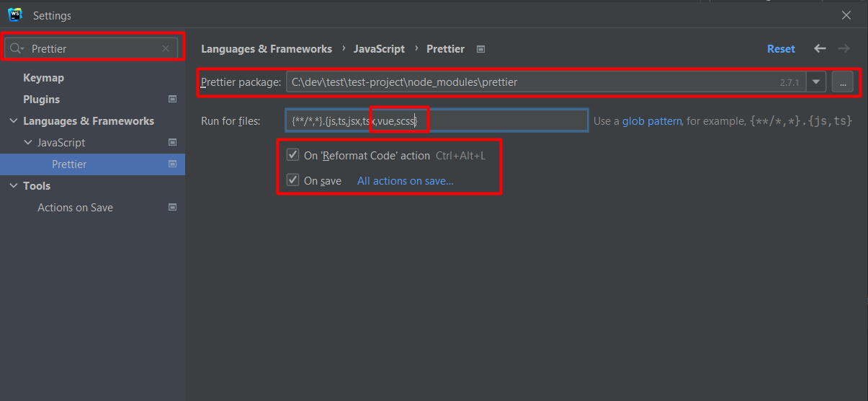Go back with the left arrow icon
The width and height of the screenshot is (868, 401).
[820, 49]
